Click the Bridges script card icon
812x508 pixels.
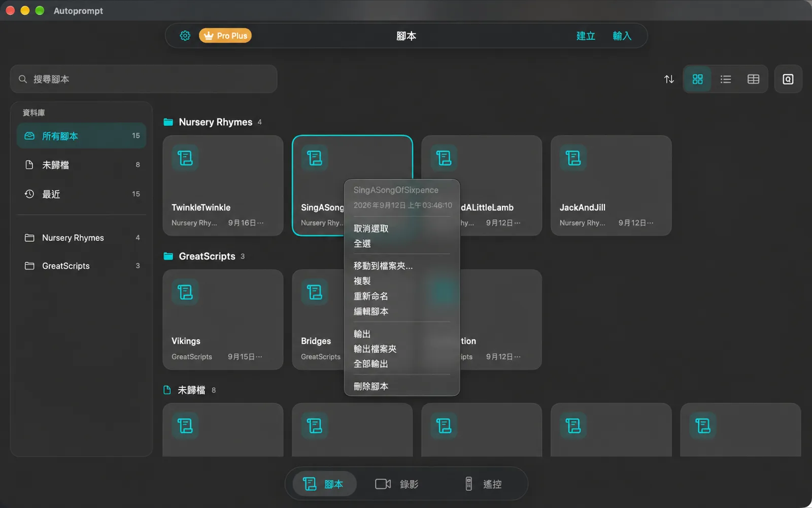pos(315,292)
